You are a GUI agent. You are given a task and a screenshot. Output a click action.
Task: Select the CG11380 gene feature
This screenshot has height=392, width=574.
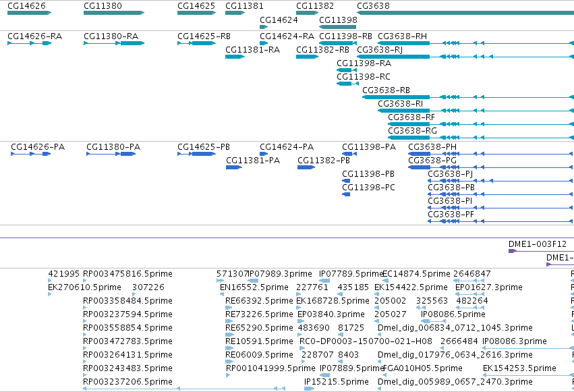[x=114, y=13]
